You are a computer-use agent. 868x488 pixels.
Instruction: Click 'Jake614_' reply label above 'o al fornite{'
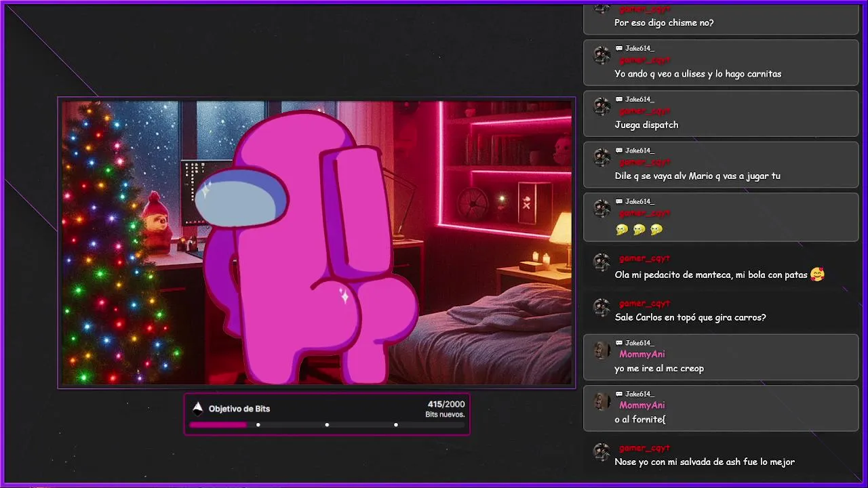coord(639,394)
